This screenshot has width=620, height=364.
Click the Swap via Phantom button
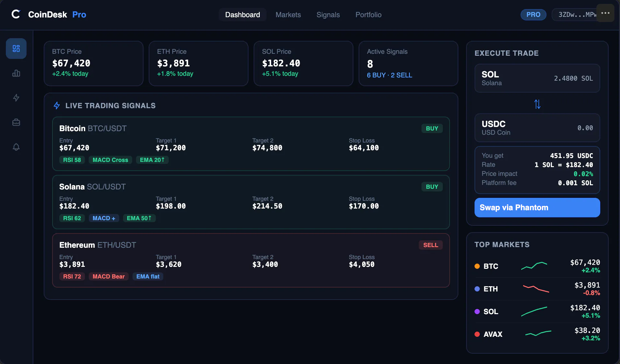click(x=537, y=208)
